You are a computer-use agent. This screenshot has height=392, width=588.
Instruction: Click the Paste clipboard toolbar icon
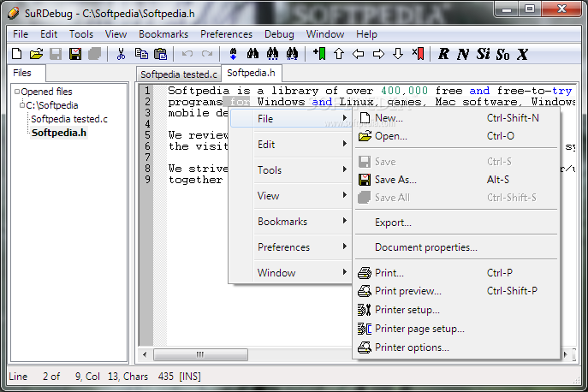[161, 54]
